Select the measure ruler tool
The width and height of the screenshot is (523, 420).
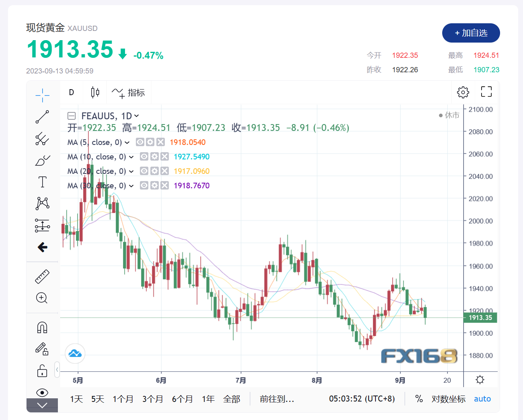42,276
